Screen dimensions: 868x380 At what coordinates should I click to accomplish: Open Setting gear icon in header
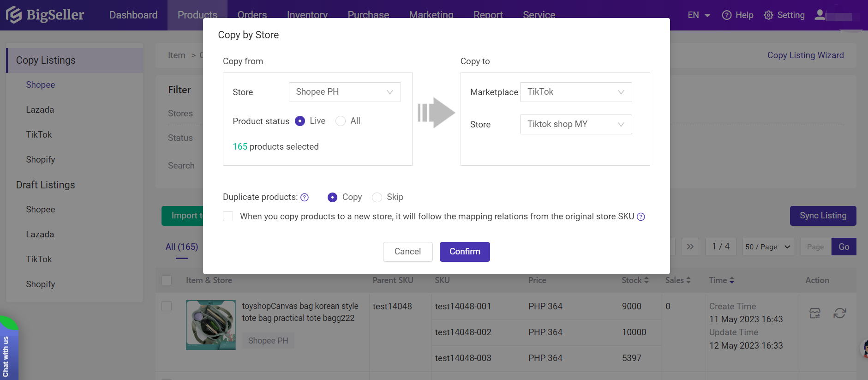coord(768,15)
